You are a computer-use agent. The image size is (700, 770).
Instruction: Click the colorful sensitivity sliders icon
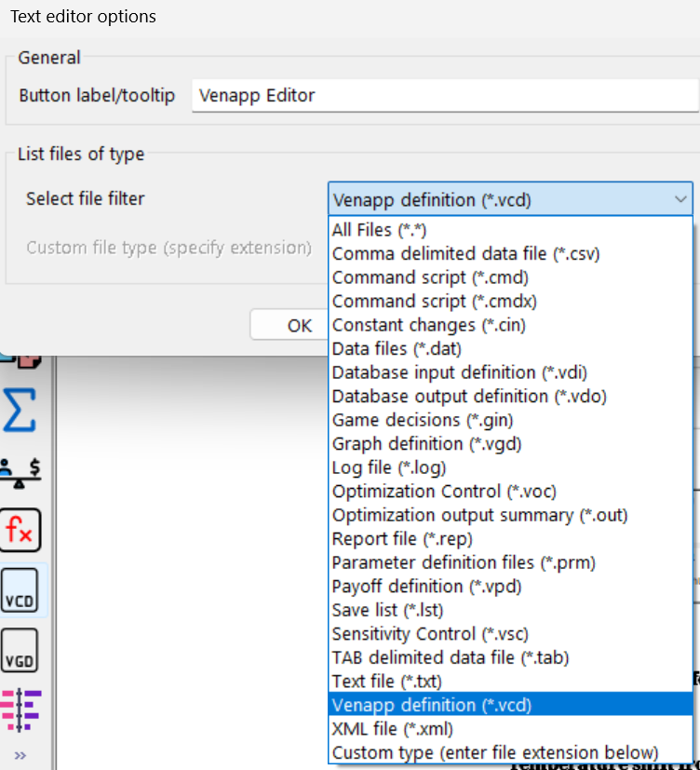tap(20, 709)
